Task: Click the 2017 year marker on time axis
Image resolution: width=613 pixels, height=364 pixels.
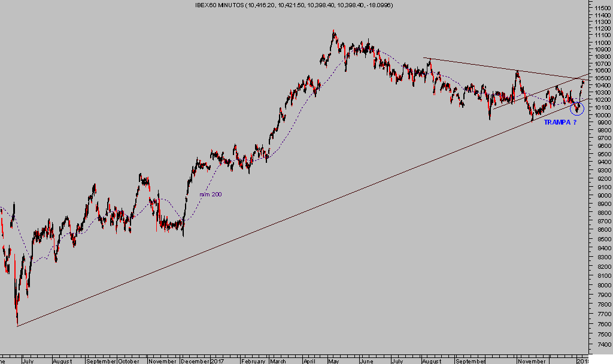Action: (x=217, y=361)
